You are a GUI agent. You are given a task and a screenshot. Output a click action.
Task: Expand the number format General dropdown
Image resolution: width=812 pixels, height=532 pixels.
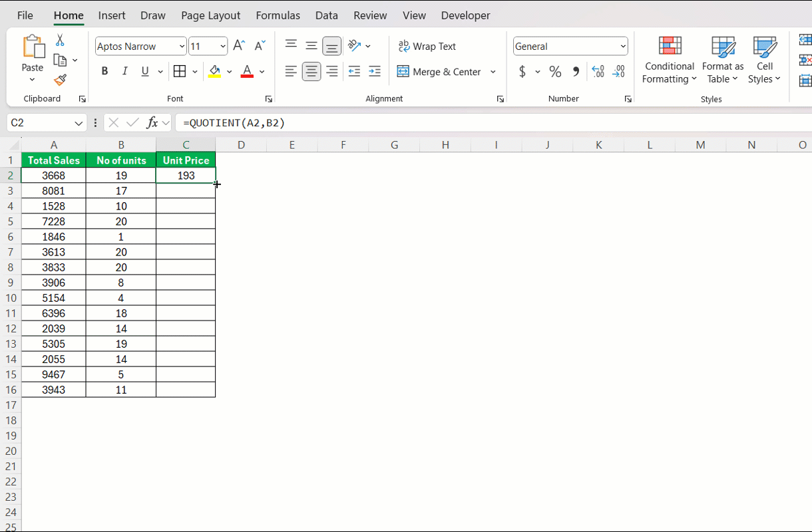tap(623, 47)
